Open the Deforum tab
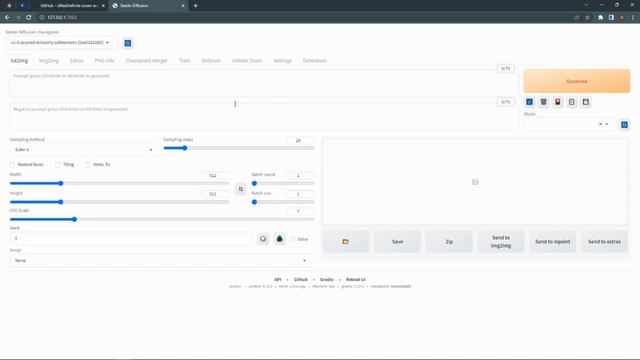The image size is (640, 360). (x=211, y=60)
